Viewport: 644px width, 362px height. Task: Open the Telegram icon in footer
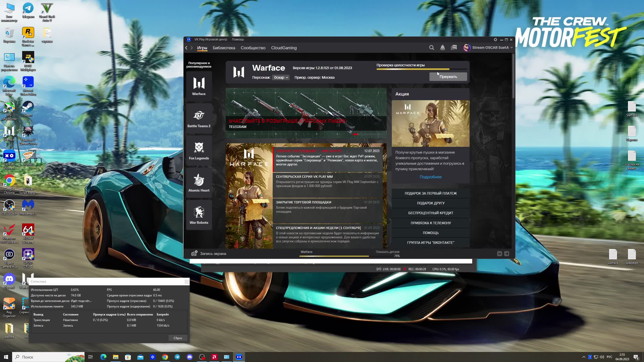(x=507, y=254)
